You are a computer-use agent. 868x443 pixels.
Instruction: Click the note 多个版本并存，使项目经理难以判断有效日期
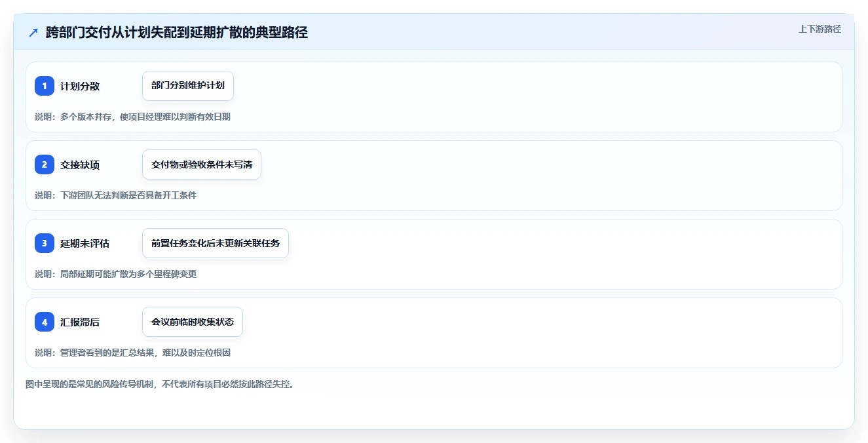point(145,117)
